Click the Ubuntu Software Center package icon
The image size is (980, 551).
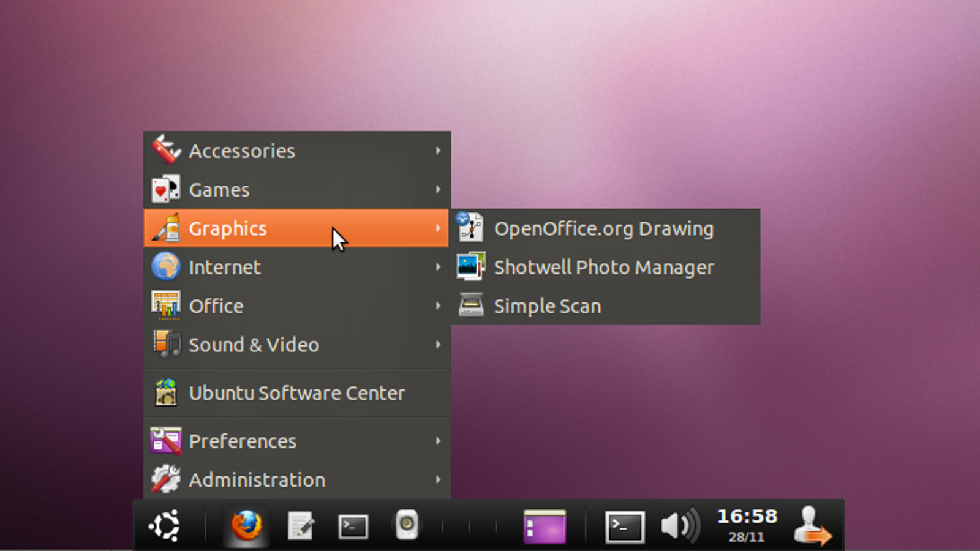(166, 392)
